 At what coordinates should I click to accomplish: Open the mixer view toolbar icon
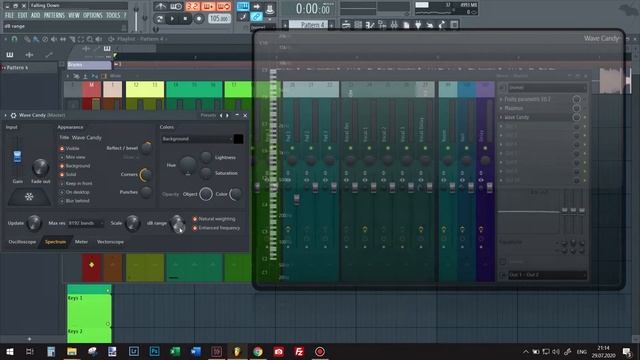click(394, 25)
